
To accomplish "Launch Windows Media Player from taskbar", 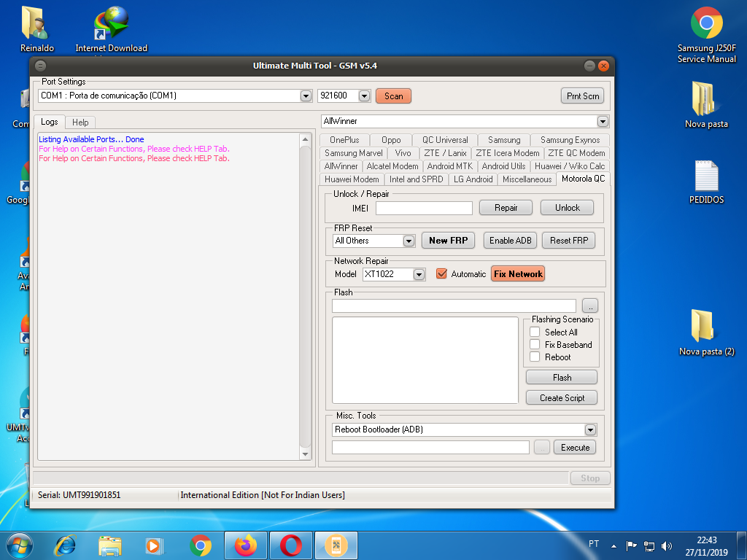I will click(x=155, y=545).
